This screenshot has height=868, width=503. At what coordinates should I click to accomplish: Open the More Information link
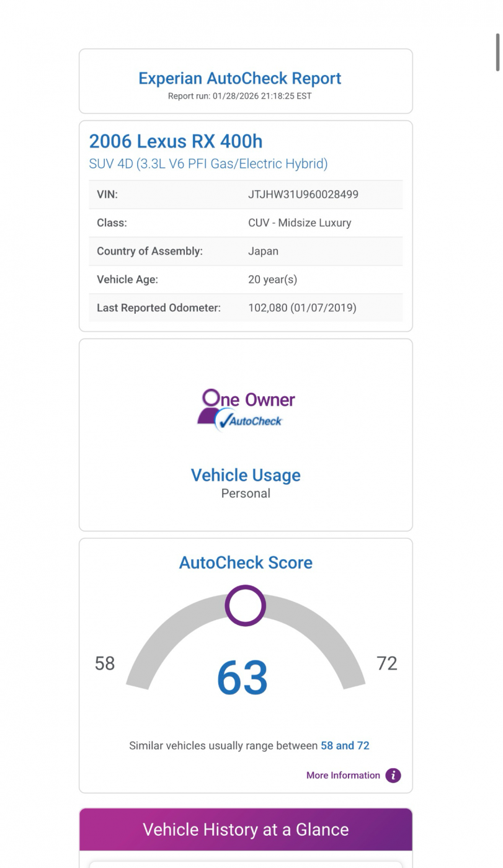pos(343,775)
